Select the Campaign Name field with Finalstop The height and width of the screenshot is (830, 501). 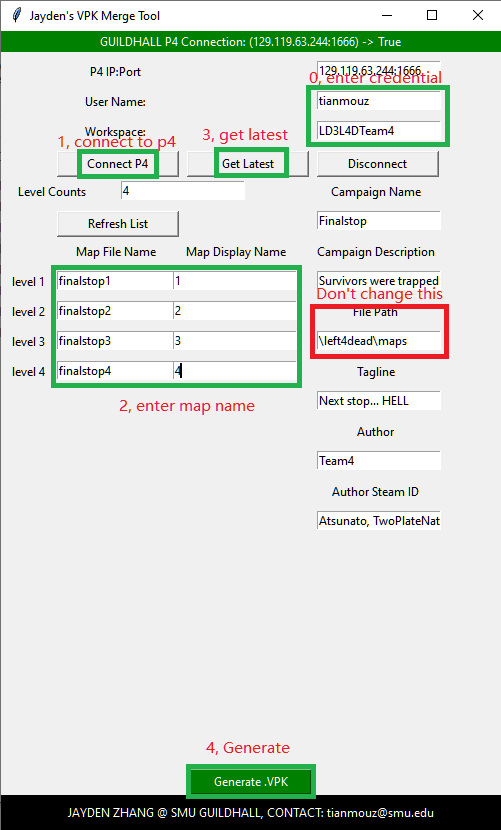pos(379,221)
